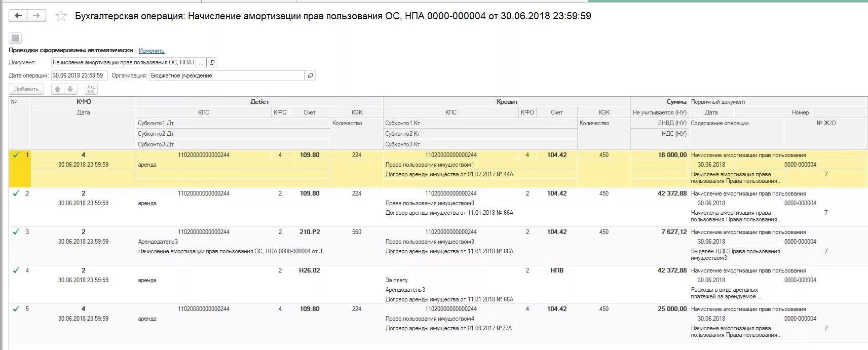
Task: Click the ellipsis select button in the Документ field
Action: pos(201,62)
